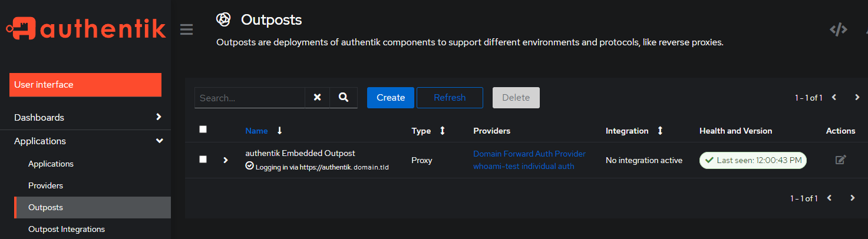Focus the Search input field
The height and width of the screenshot is (239, 868).
point(250,98)
